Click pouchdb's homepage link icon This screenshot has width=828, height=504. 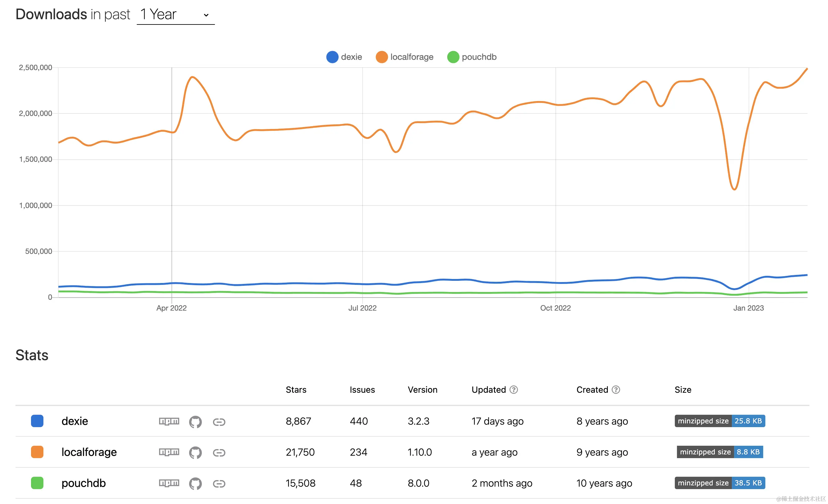[219, 484]
